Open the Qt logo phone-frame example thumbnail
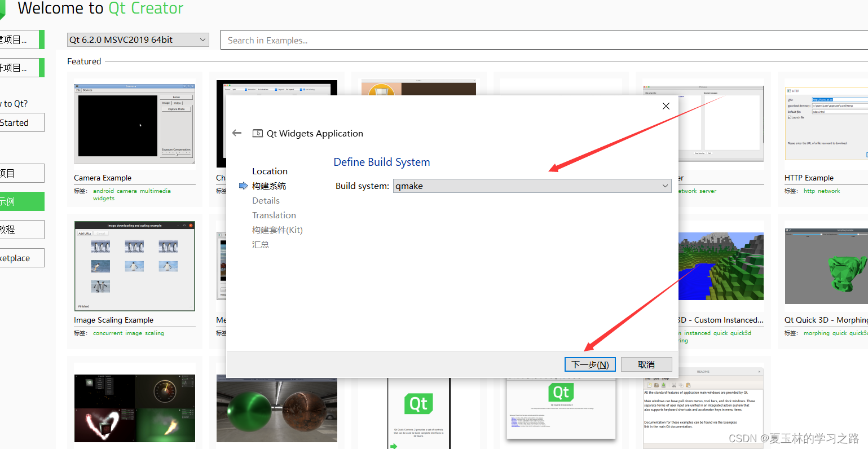 click(x=418, y=413)
